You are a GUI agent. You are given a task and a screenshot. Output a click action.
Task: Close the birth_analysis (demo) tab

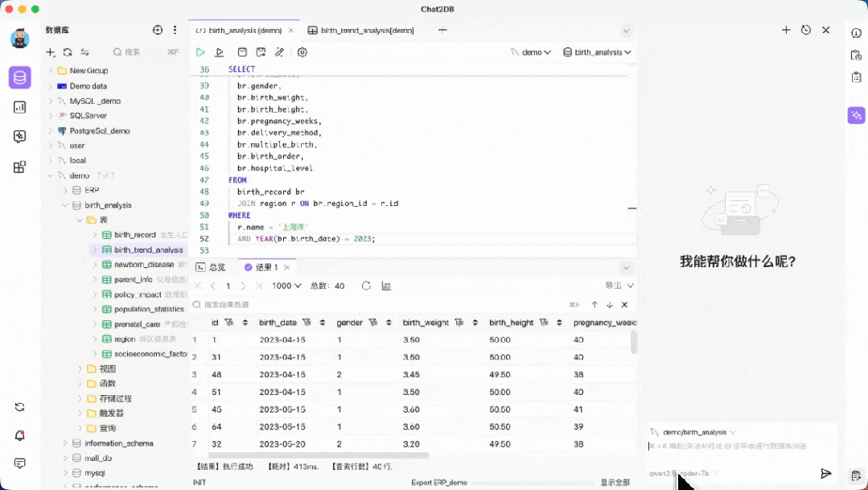point(291,31)
